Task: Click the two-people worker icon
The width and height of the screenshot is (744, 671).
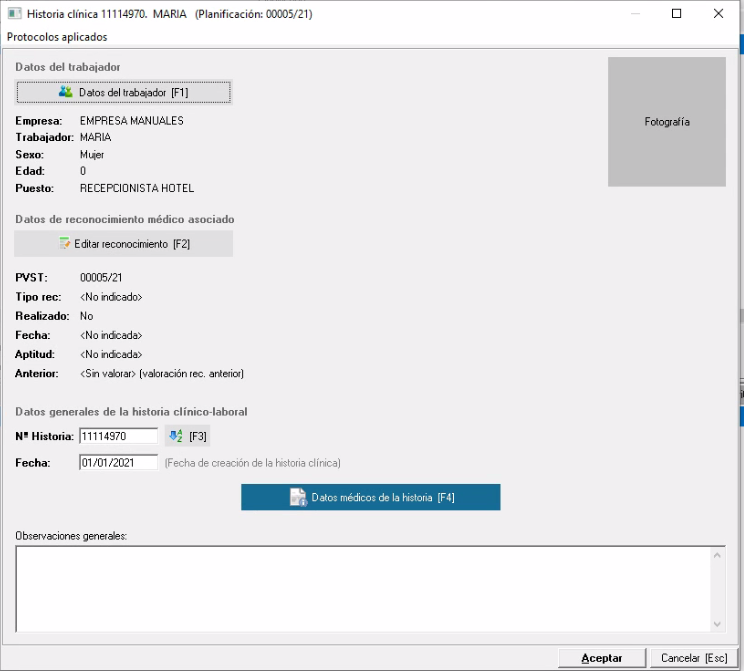Action: point(65,92)
